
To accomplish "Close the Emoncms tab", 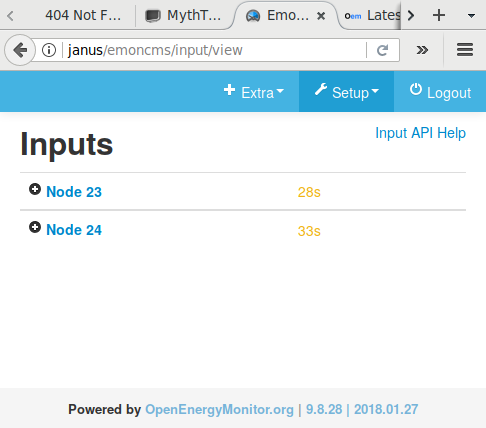I will coord(321,16).
